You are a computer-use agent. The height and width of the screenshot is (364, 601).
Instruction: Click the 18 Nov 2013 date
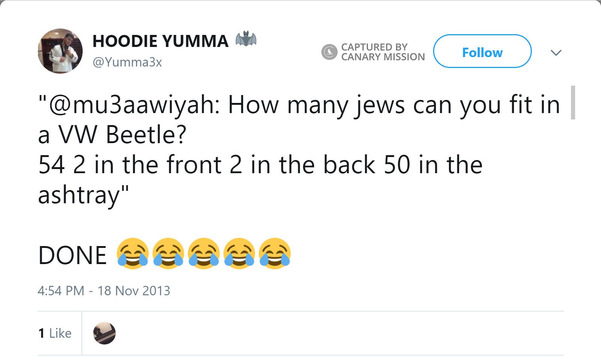point(134,291)
